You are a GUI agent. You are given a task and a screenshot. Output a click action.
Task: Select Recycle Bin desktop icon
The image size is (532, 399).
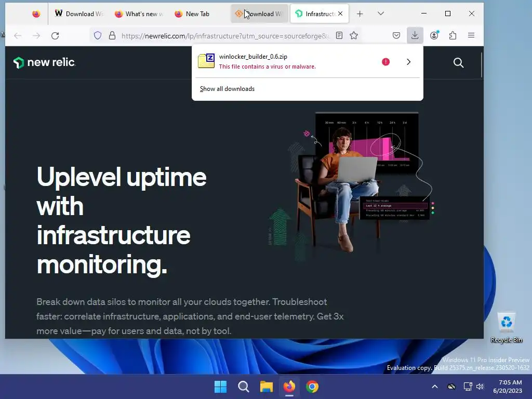pyautogui.click(x=506, y=327)
